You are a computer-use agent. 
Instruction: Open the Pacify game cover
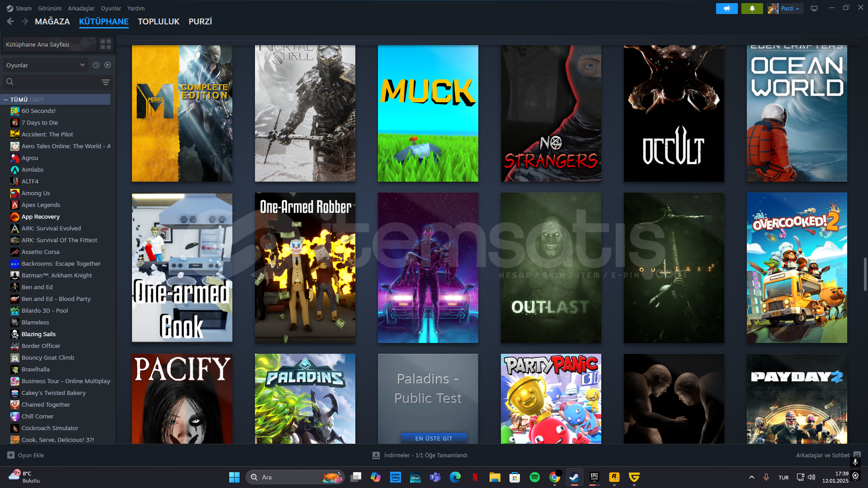click(x=182, y=399)
